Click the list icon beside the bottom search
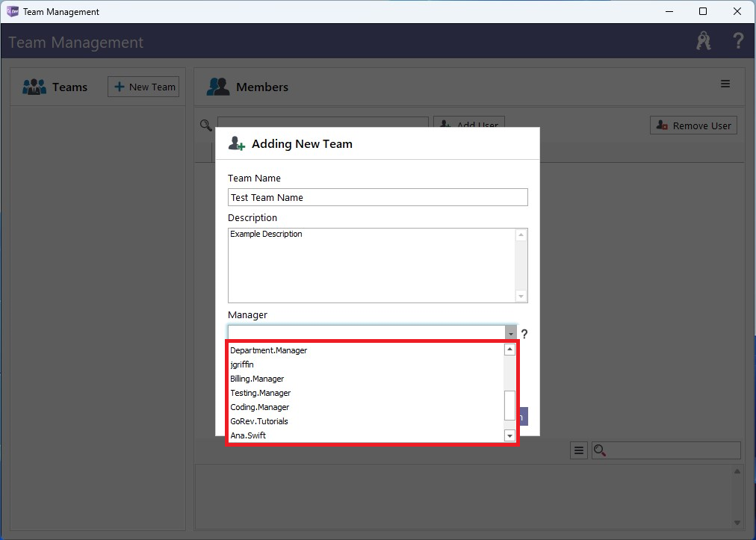The image size is (756, 540). coord(578,450)
